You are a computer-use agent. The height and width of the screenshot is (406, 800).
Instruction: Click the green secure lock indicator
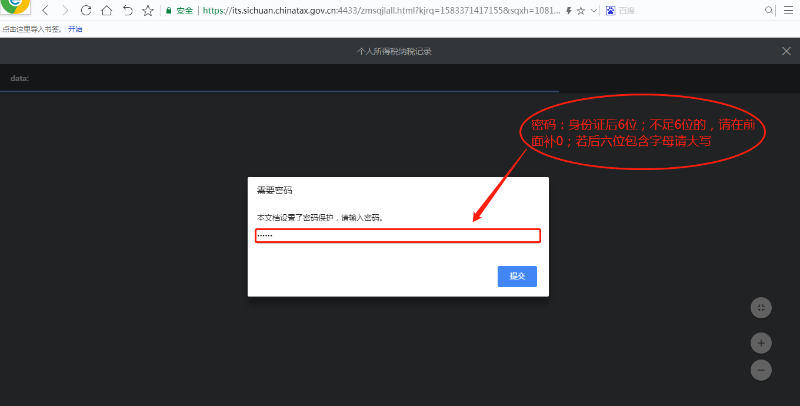pyautogui.click(x=169, y=10)
